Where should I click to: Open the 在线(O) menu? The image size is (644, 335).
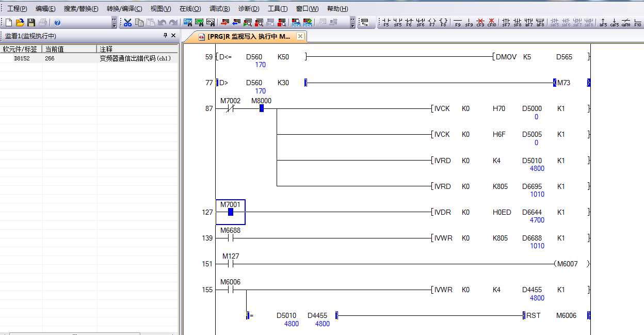tap(190, 9)
